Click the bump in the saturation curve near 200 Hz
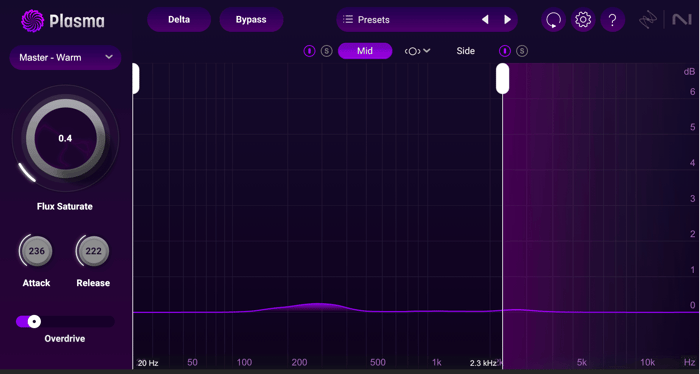 (317, 307)
